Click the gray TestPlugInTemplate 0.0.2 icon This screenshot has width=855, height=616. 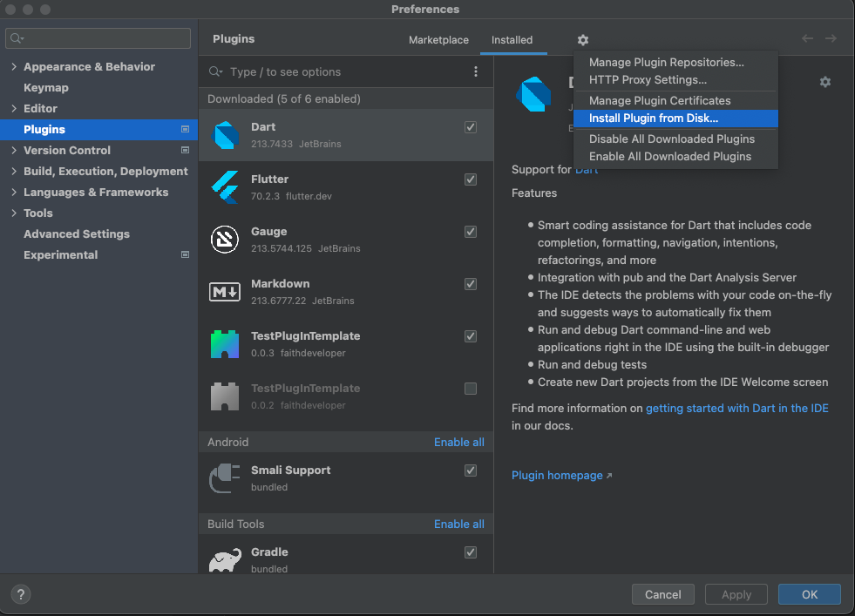(x=225, y=396)
